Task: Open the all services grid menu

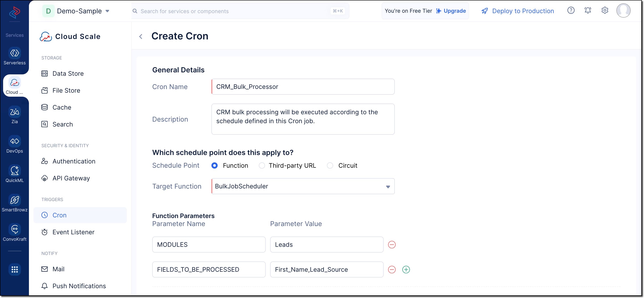Action: pos(14,269)
